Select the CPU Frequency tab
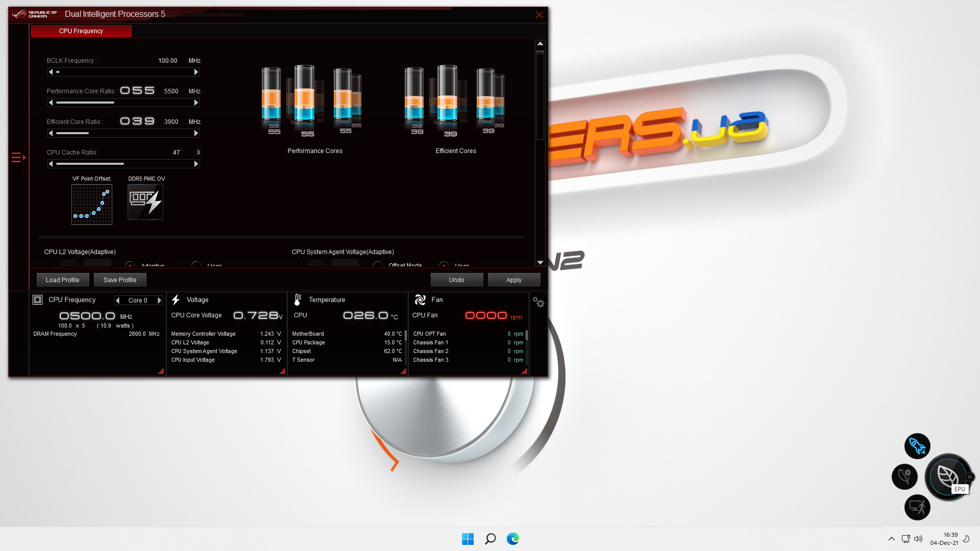 pos(81,31)
